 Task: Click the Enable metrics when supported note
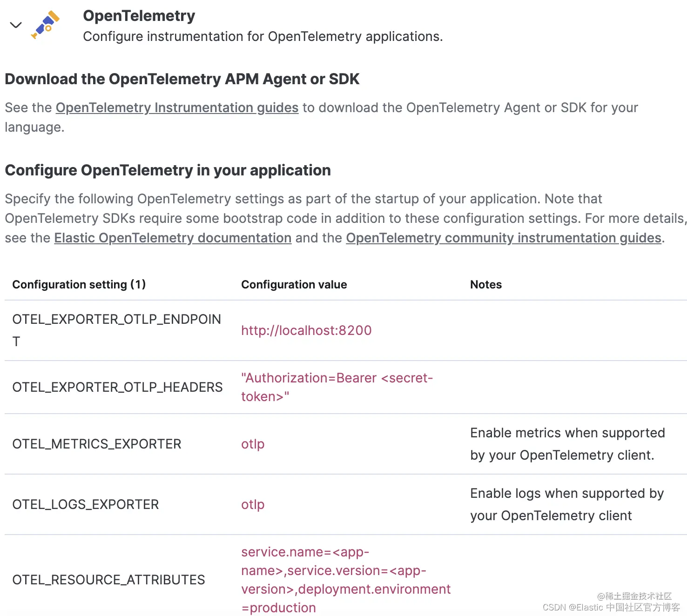coord(567,444)
